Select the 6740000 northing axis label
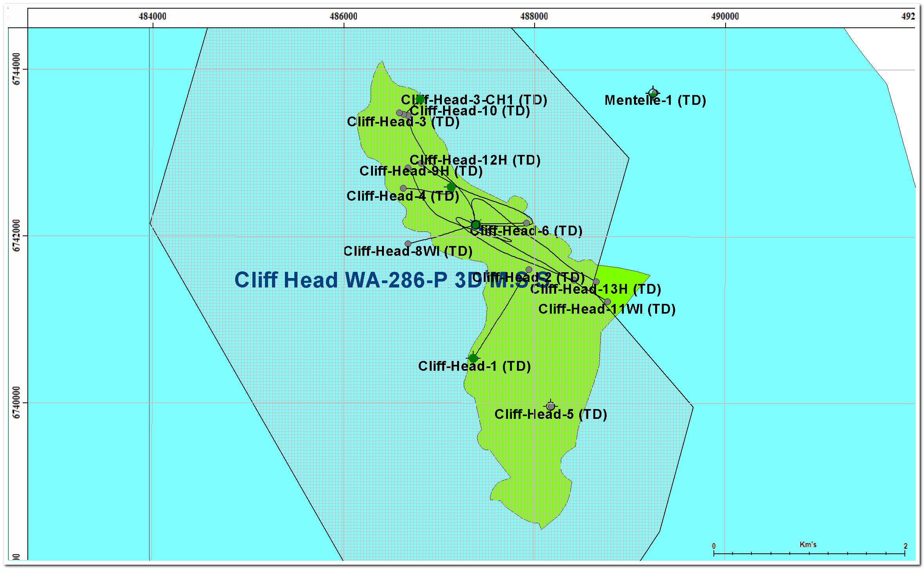The image size is (924, 569). (16, 402)
